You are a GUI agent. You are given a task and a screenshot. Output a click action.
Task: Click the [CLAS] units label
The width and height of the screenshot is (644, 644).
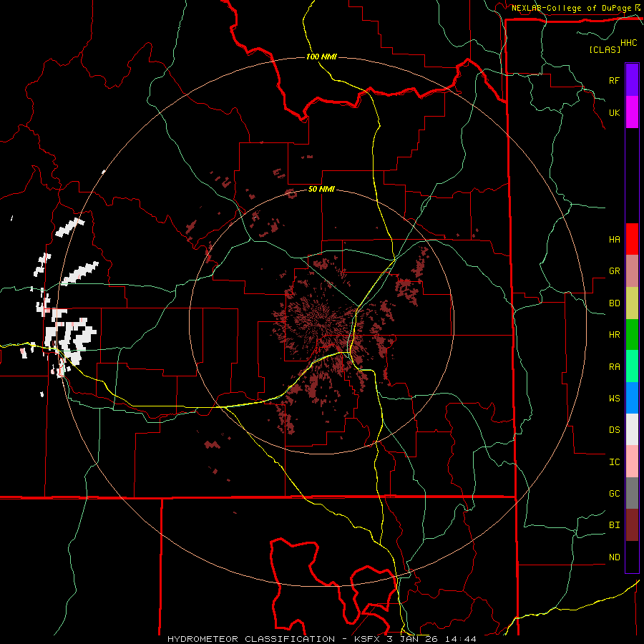605,49
